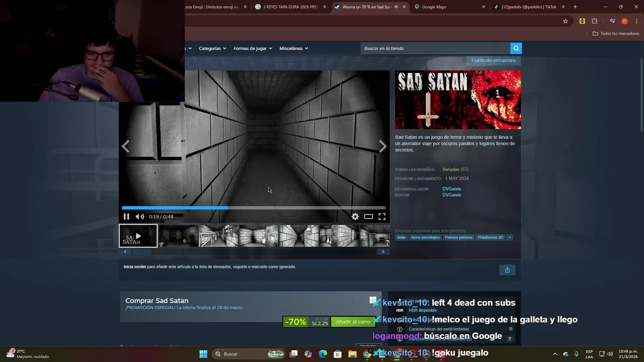Viewport: 644px width, 362px height.
Task: Go to previous media with left arrow
Action: pos(125,146)
